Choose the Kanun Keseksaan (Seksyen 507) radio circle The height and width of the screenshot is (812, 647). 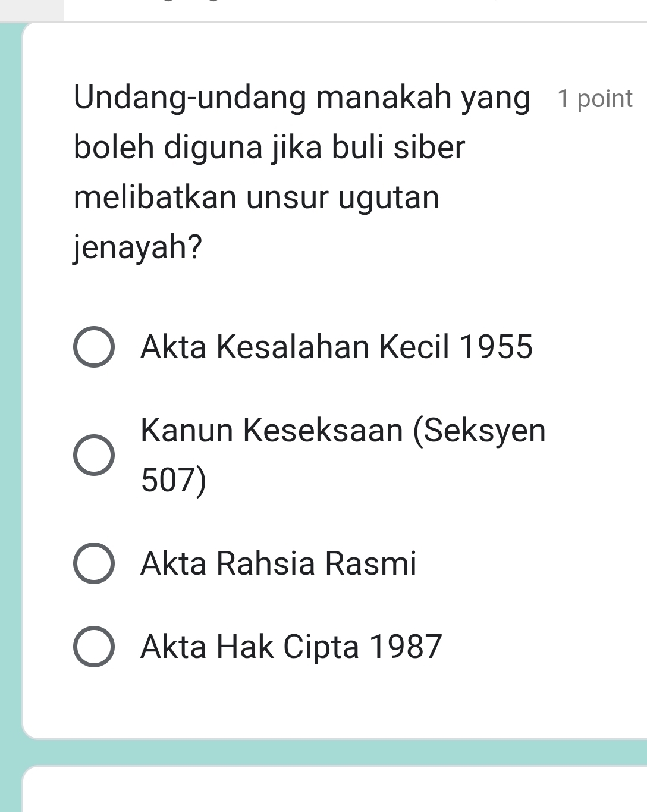click(94, 455)
